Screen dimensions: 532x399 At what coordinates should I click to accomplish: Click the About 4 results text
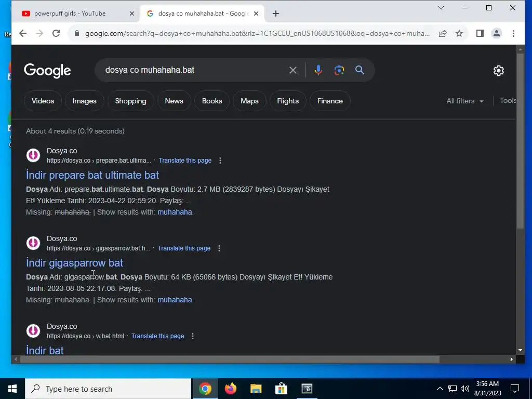[75, 131]
